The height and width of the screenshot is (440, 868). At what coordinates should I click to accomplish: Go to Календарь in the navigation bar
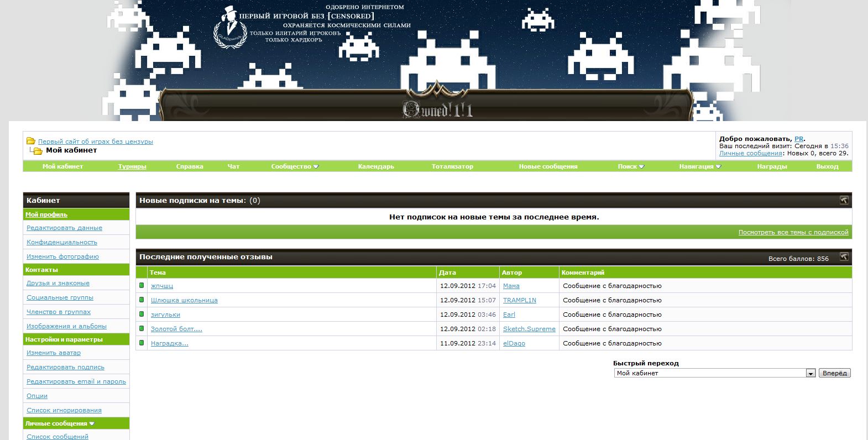point(376,166)
